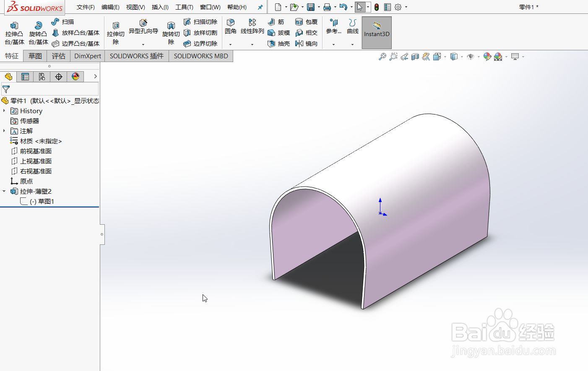
Task: Click Zoom to Fit magnifier icon
Action: pos(382,57)
